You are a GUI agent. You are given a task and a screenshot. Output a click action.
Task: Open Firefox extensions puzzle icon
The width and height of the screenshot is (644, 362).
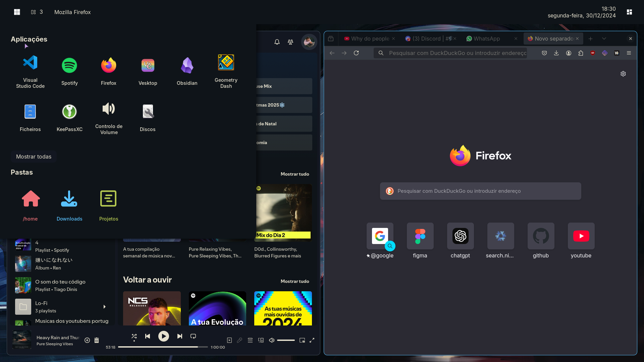(581, 53)
